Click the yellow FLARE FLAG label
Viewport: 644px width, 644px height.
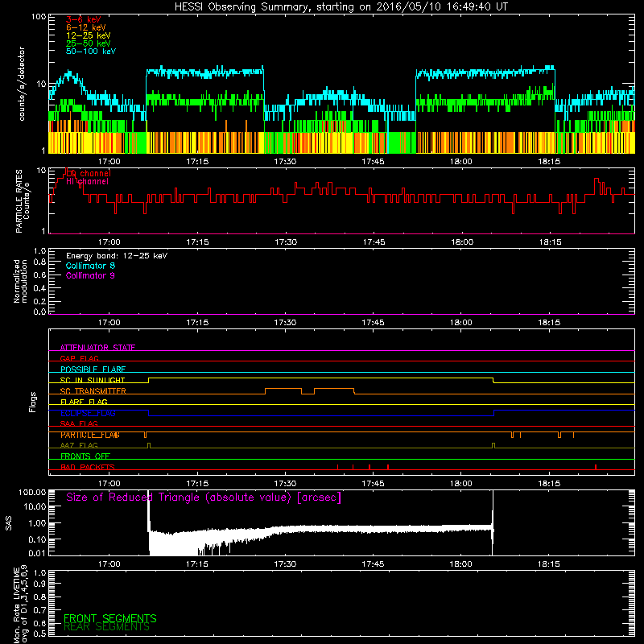(84, 402)
